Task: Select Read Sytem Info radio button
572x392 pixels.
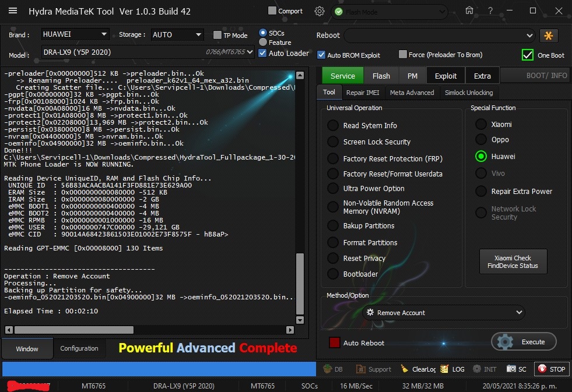Action: (x=333, y=125)
